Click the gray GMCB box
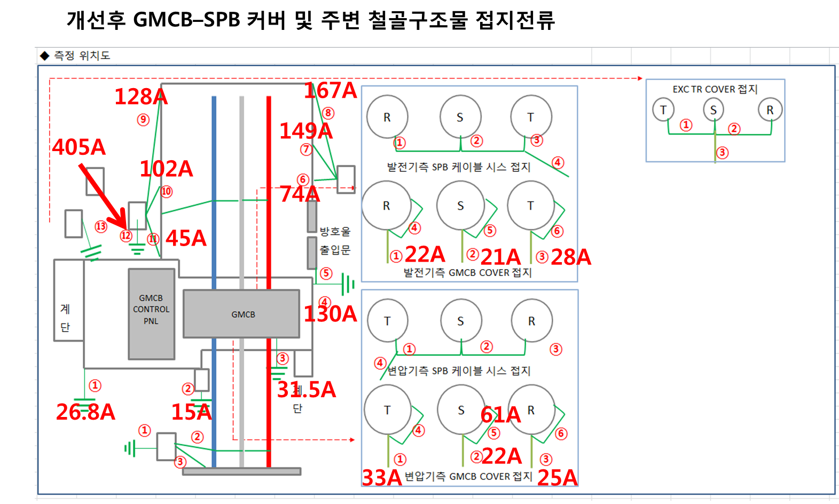Viewport: 839px width, 504px height. [x=241, y=314]
